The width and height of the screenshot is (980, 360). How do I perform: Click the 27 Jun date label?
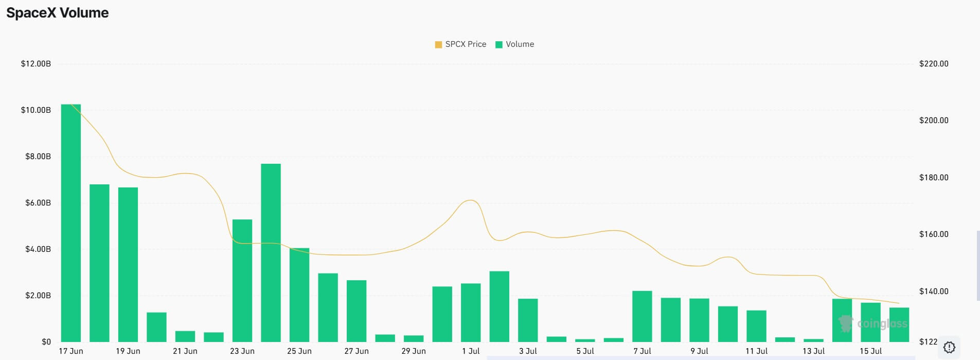pyautogui.click(x=357, y=351)
